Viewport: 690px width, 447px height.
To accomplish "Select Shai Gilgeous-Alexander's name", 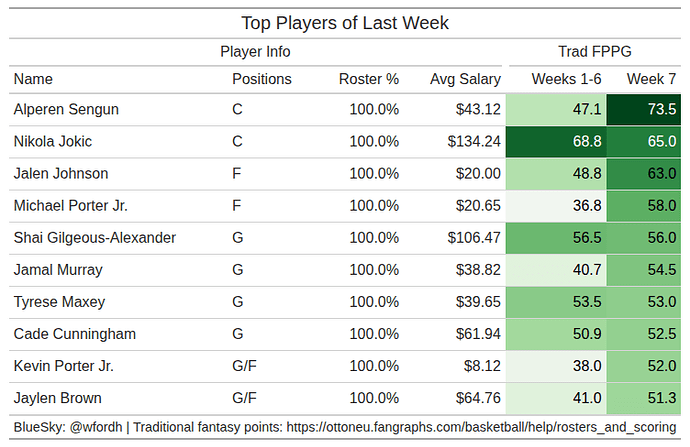I will click(95, 238).
